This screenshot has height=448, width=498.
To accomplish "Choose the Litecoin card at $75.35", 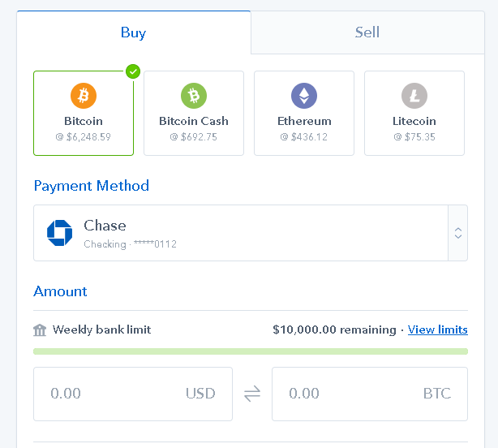I will [x=414, y=113].
